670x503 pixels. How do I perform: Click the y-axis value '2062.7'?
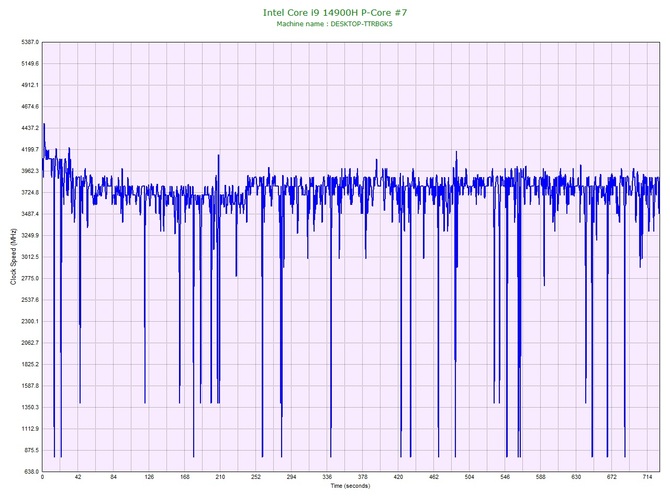click(x=30, y=343)
